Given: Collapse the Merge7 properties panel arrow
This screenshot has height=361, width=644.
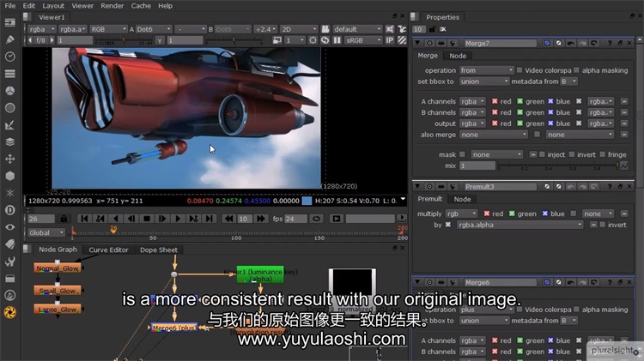Looking at the screenshot, I should [x=417, y=43].
